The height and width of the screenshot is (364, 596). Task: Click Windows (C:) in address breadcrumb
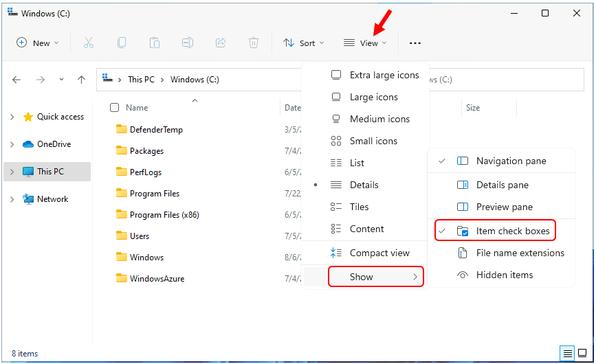[195, 80]
